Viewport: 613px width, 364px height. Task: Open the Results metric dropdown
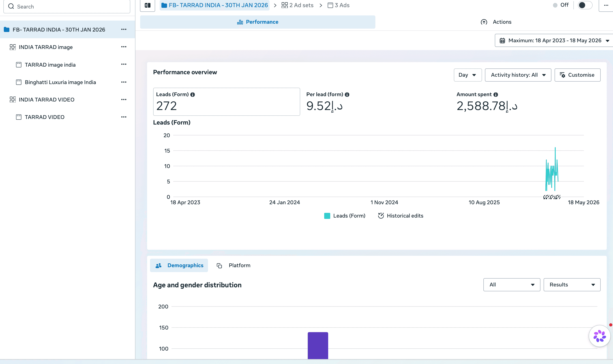click(572, 285)
